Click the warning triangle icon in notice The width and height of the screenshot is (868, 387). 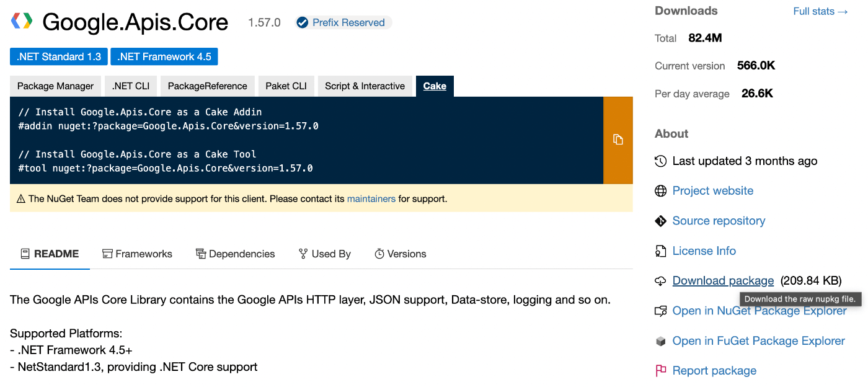(x=21, y=199)
